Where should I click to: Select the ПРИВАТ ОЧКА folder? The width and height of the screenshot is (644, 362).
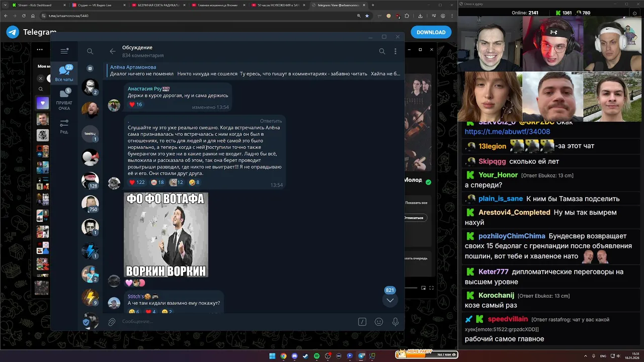[64, 100]
